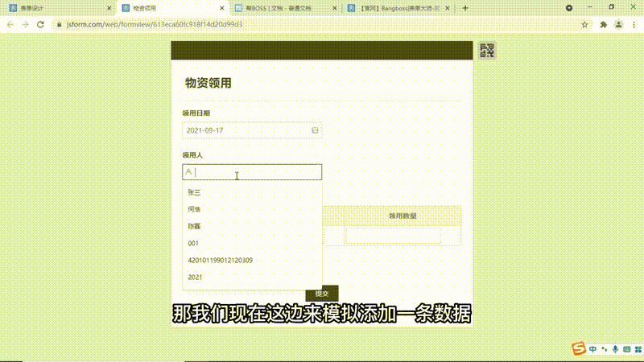Open the browser extensions puzzle icon
The height and width of the screenshot is (362, 644).
click(x=603, y=24)
